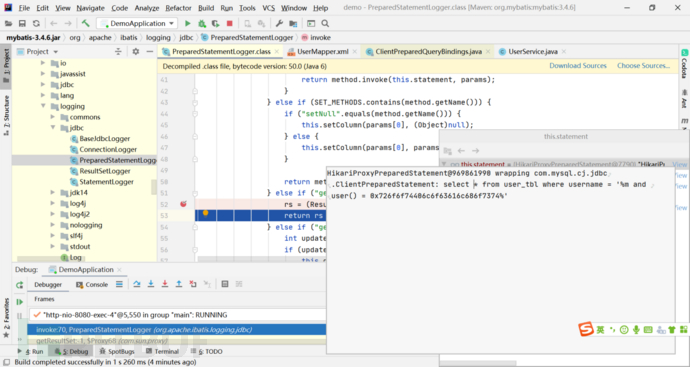This screenshot has height=367, width=690.
Task: Open the 6: TODO tool window button
Action: [206, 351]
